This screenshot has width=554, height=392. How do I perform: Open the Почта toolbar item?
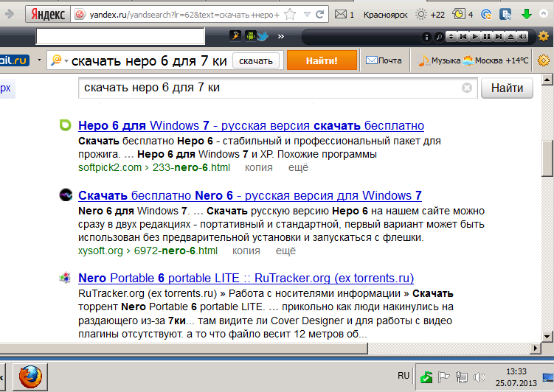[x=384, y=60]
